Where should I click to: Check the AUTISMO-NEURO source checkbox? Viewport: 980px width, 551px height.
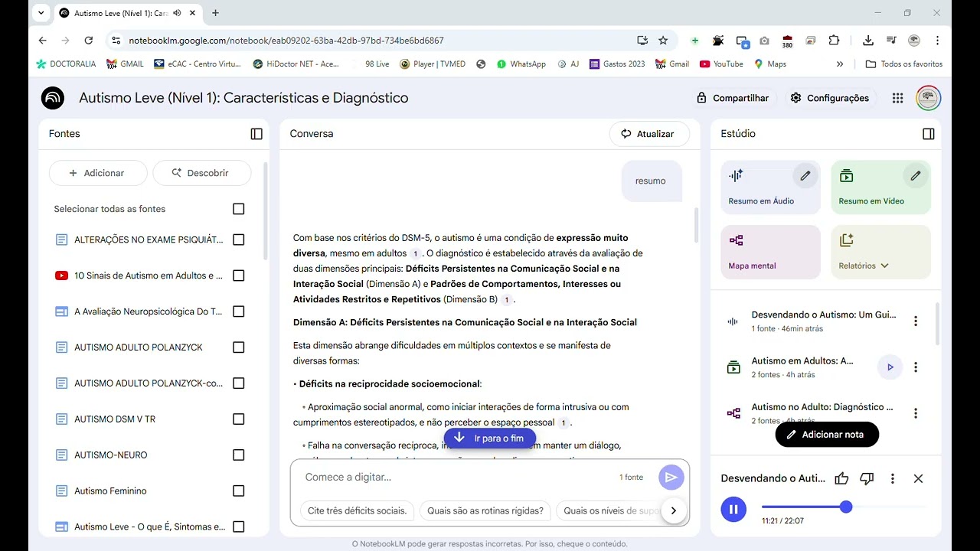(x=238, y=455)
